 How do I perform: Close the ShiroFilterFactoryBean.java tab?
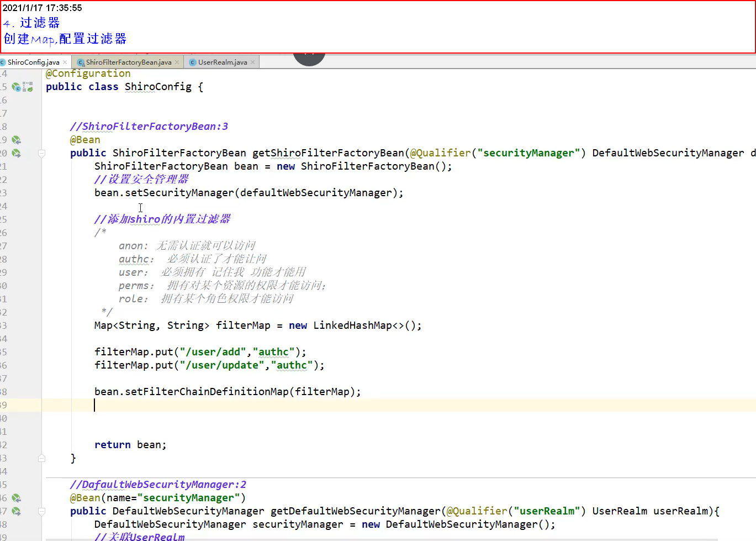click(x=177, y=62)
